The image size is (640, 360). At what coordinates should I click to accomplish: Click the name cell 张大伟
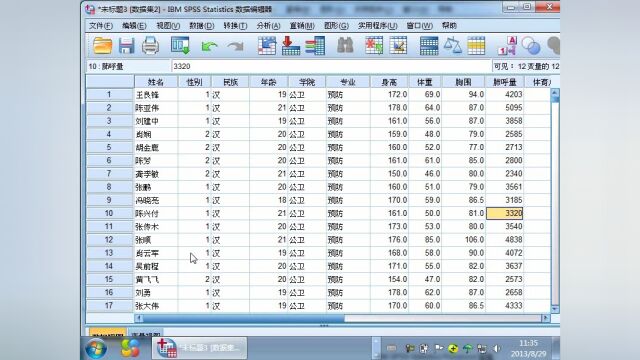(156, 305)
